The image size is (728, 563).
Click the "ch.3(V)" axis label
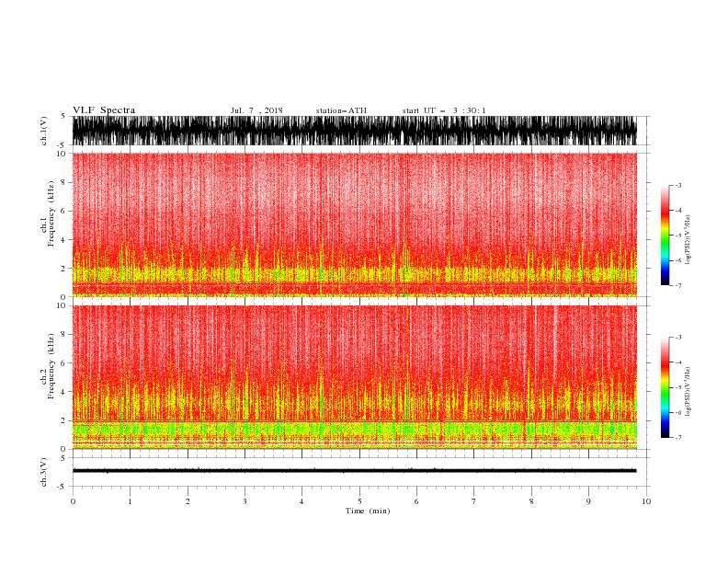[x=44, y=472]
